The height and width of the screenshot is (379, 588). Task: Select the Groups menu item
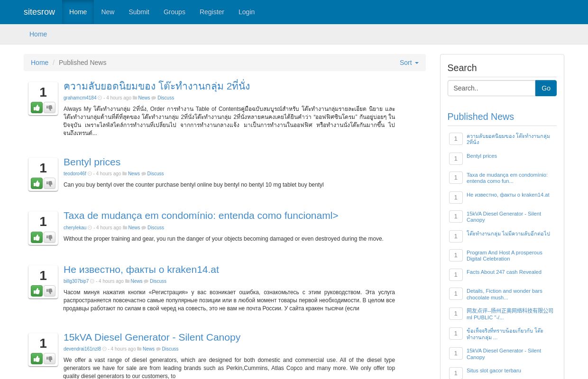pos(174,12)
